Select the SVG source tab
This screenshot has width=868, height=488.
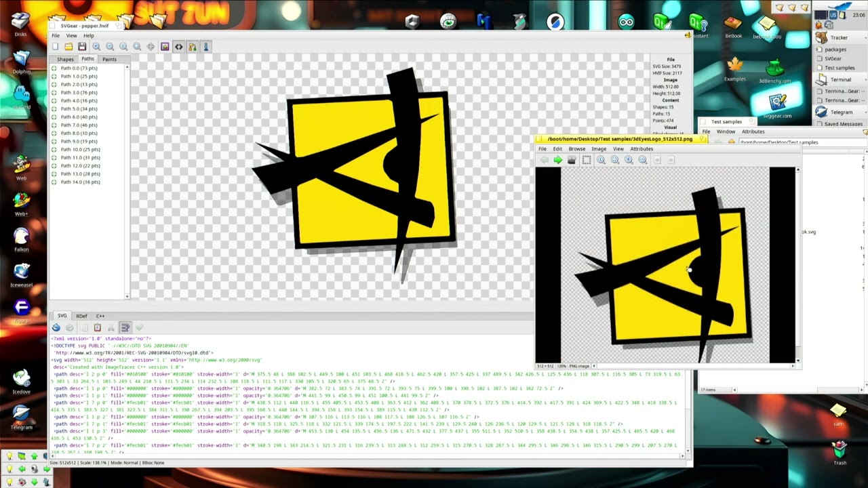point(62,316)
